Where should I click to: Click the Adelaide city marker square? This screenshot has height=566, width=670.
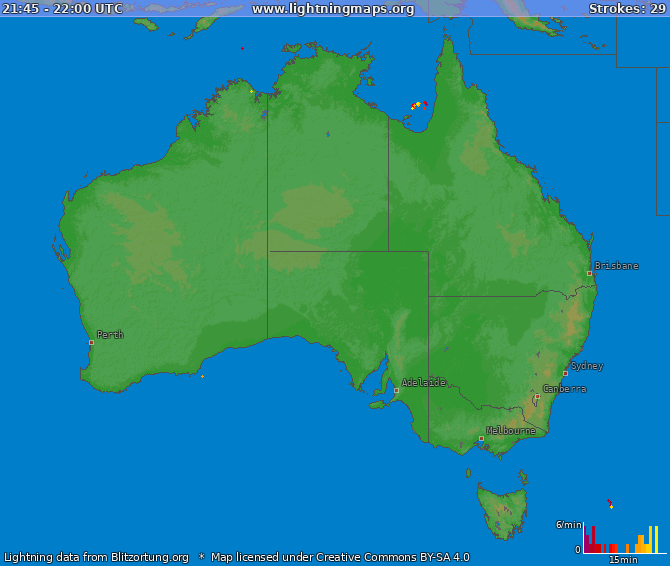[x=396, y=391]
